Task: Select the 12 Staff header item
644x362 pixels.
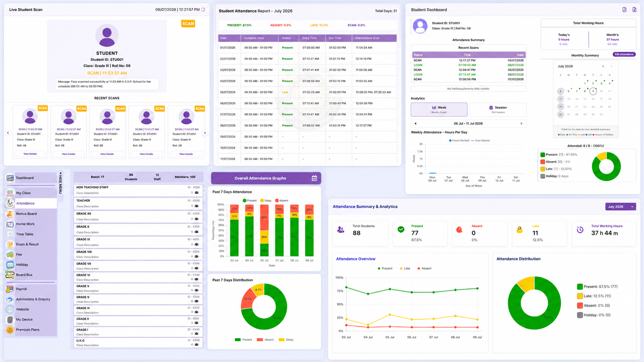Action: click(157, 177)
